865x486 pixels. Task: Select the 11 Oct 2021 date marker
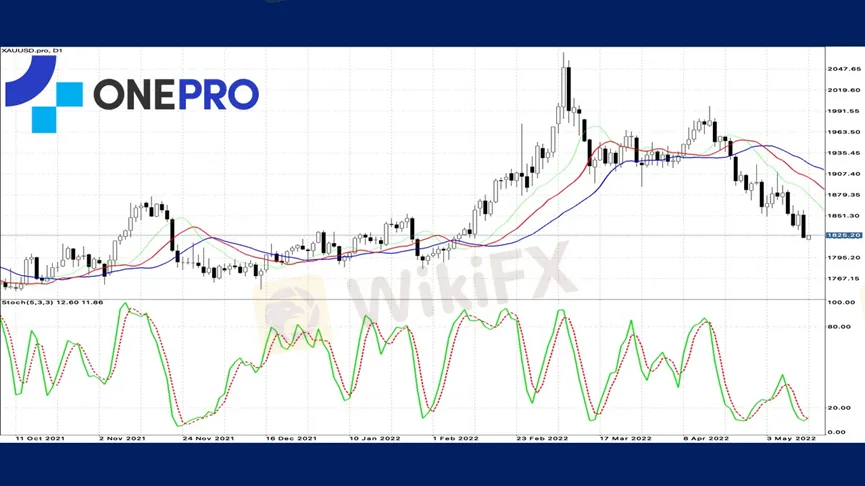[x=40, y=439]
